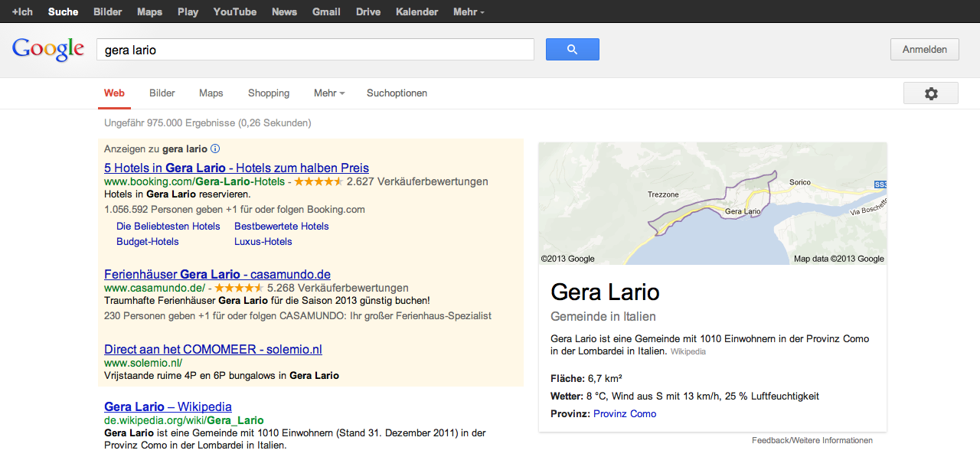Expand the Mehr dropdown under search box

click(x=328, y=93)
